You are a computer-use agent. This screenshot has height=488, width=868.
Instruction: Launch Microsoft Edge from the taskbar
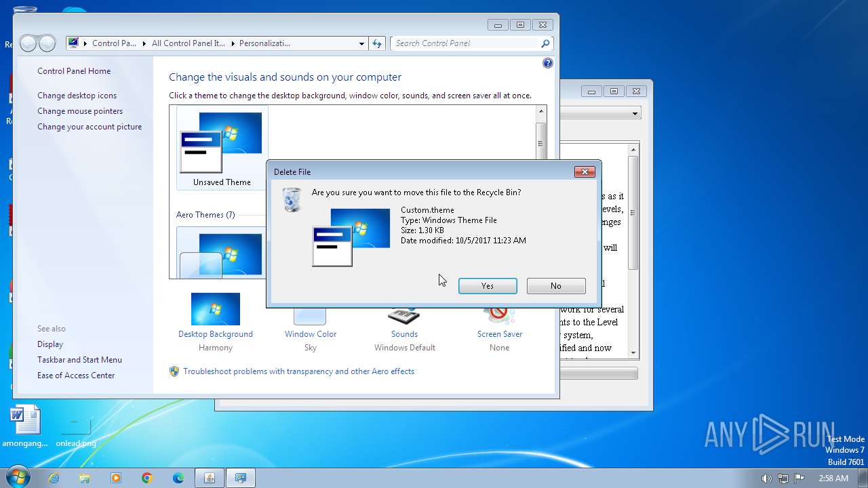click(178, 478)
